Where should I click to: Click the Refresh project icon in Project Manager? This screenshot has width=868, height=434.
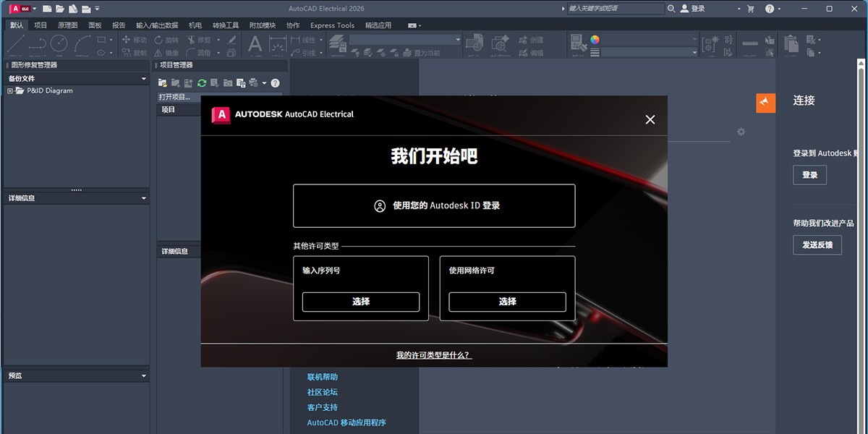203,82
